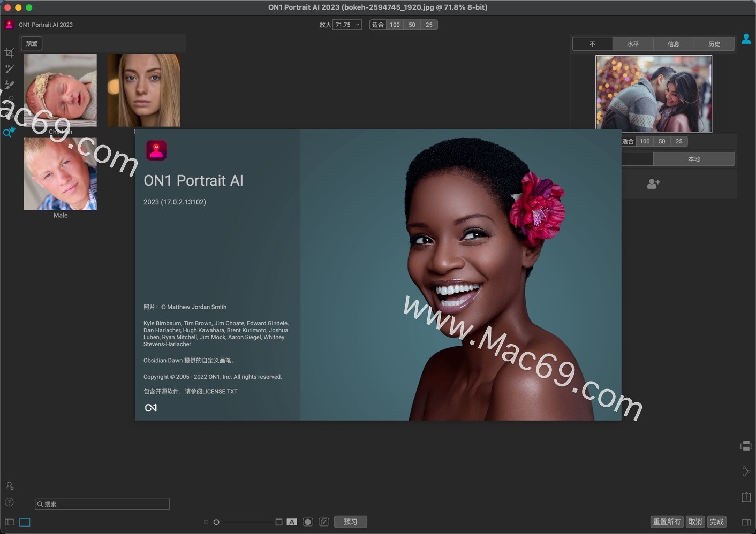
Task: Select the Male preset thumbnail
Action: (59, 174)
